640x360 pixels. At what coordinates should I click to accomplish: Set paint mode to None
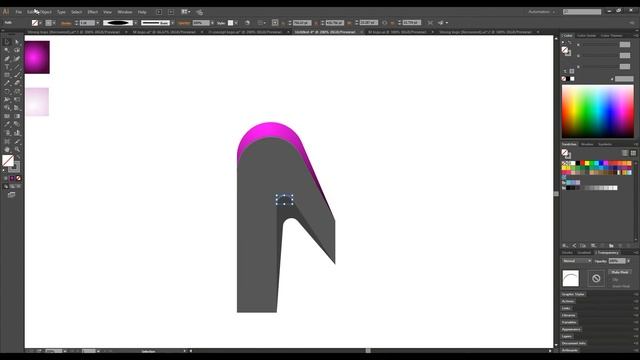pos(18,178)
